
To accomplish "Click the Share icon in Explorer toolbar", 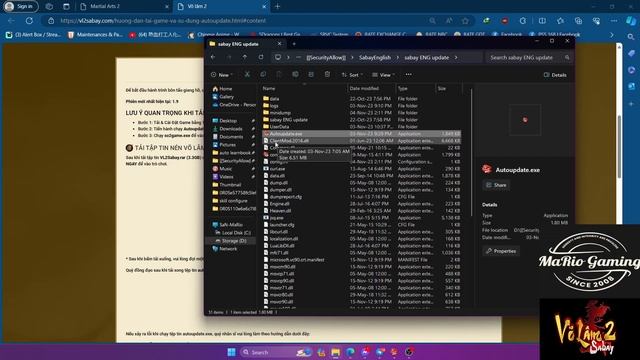I will click(311, 75).
